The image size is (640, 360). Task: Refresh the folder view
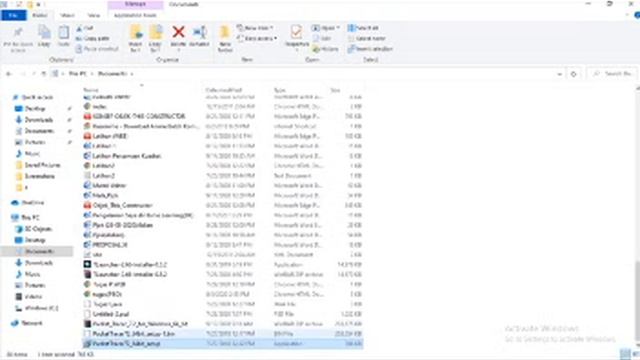[x=573, y=74]
